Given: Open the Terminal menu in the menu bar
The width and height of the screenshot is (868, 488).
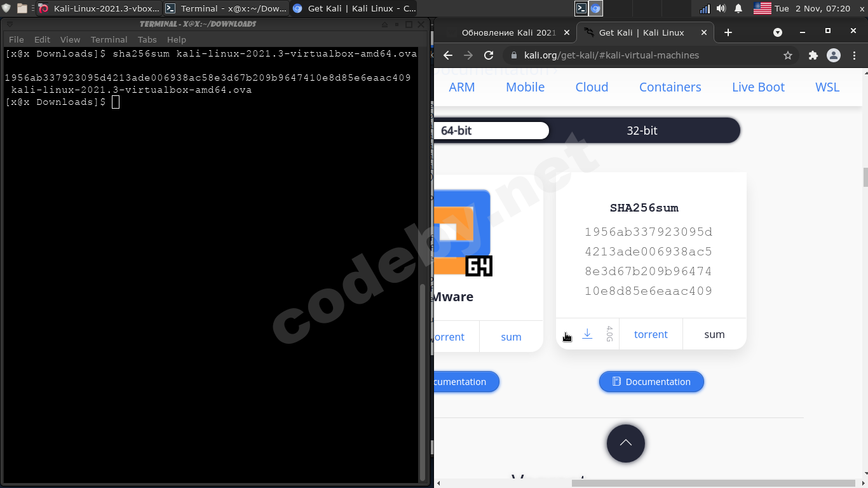Looking at the screenshot, I should [109, 39].
